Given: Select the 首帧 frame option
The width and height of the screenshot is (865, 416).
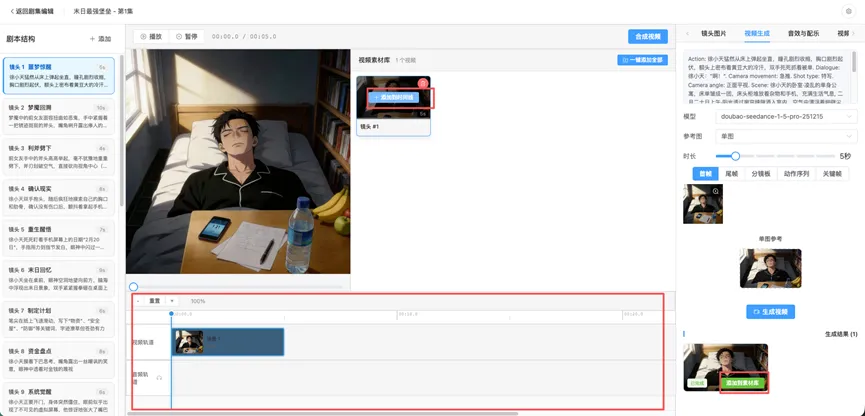Looking at the screenshot, I should point(706,174).
